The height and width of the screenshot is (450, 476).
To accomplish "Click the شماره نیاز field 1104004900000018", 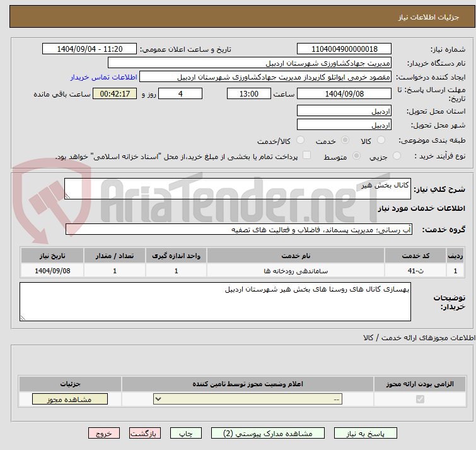I will click(344, 49).
